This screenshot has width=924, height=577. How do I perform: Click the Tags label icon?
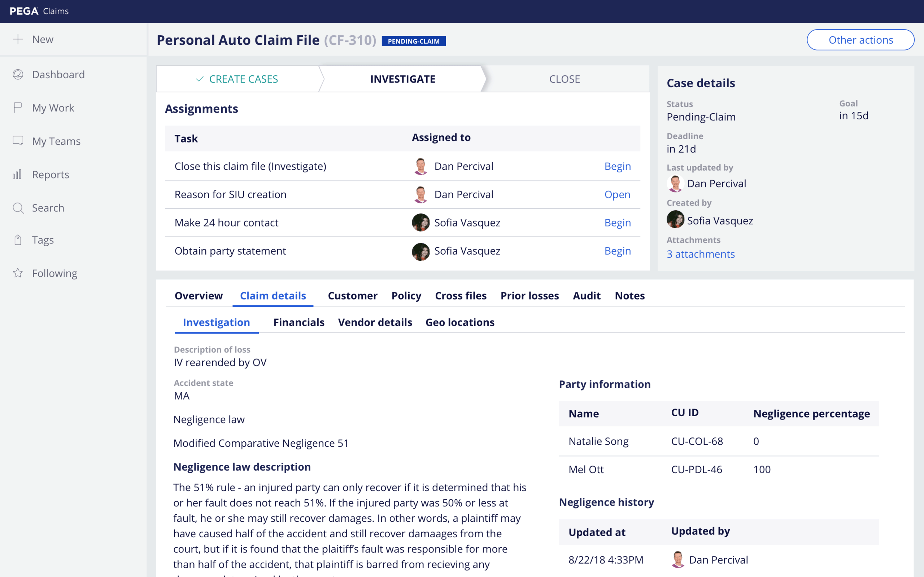[18, 240]
